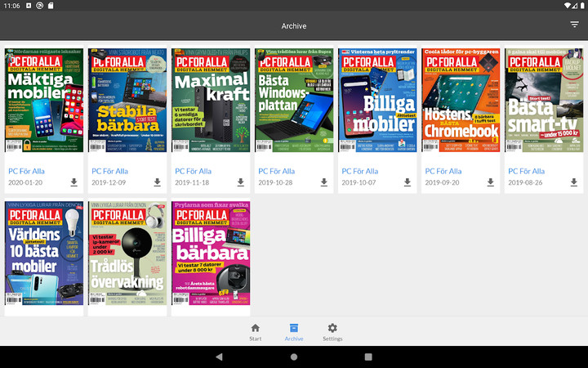The image size is (588, 368).
Task: Switch to the Start tab
Action: (x=255, y=331)
